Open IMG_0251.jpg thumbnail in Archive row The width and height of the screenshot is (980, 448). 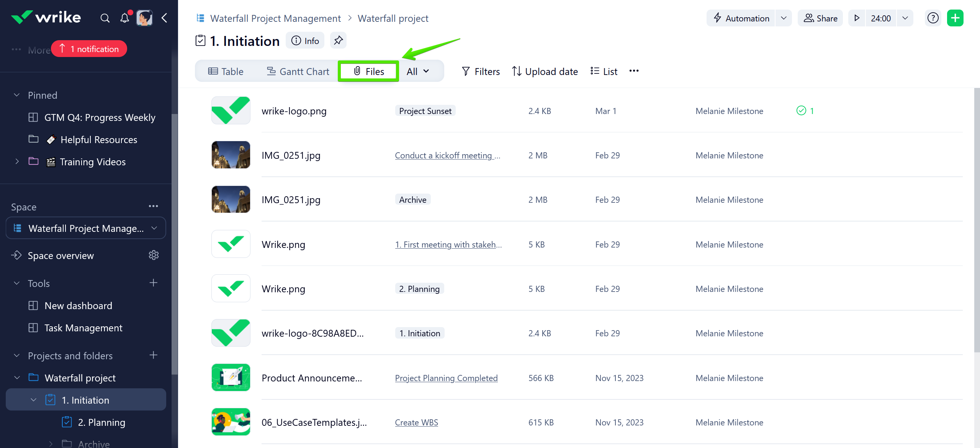coord(231,200)
